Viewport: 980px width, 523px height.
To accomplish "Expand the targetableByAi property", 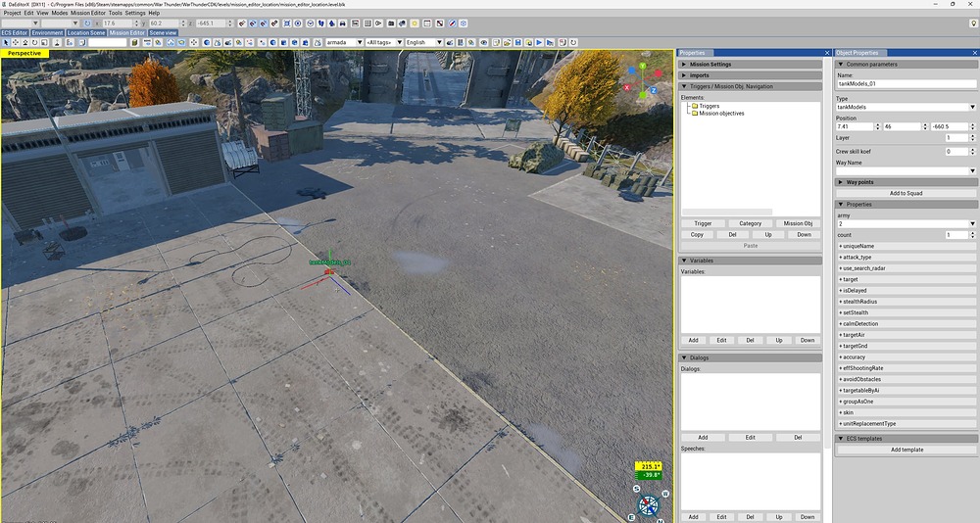I will [906, 391].
